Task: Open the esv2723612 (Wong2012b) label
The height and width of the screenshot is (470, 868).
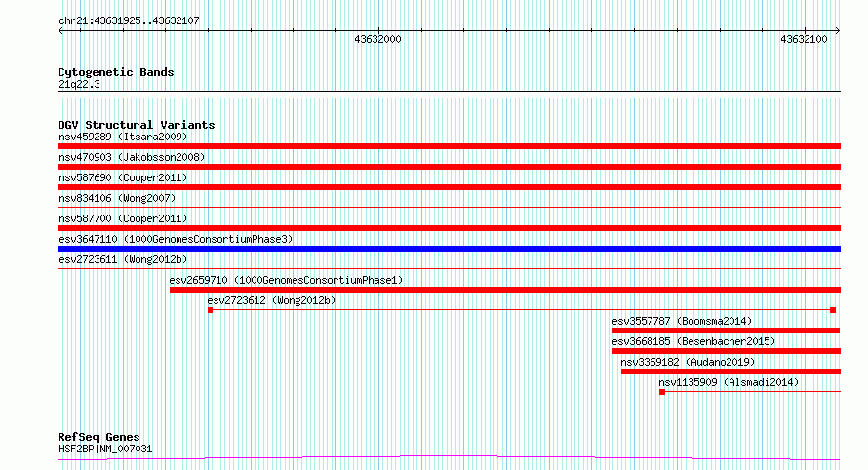Action: [271, 300]
